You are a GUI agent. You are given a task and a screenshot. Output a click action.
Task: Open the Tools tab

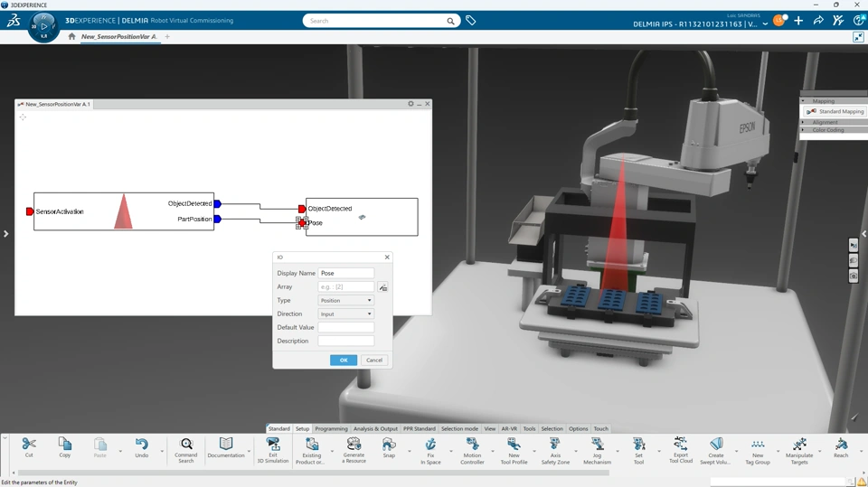point(529,428)
